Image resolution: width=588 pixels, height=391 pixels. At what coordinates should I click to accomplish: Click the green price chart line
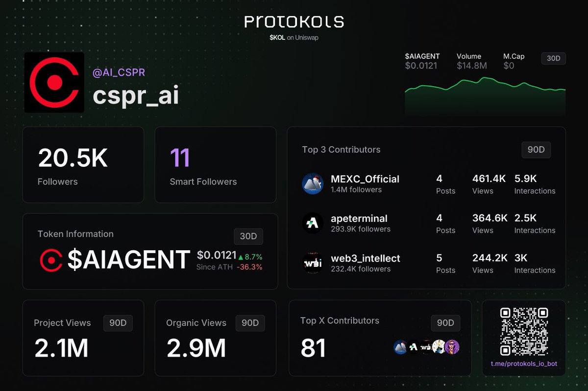pyautogui.click(x=485, y=84)
